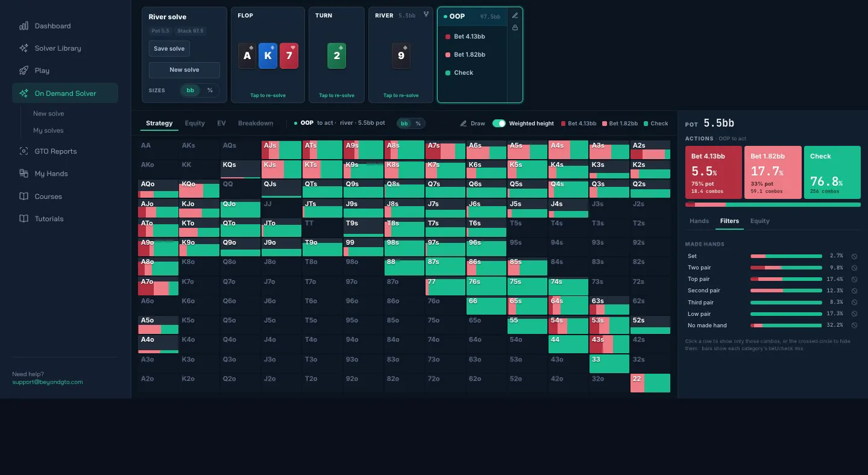The height and width of the screenshot is (475, 868).
Task: Click the pencil edit icon in OOP card
Action: click(515, 16)
